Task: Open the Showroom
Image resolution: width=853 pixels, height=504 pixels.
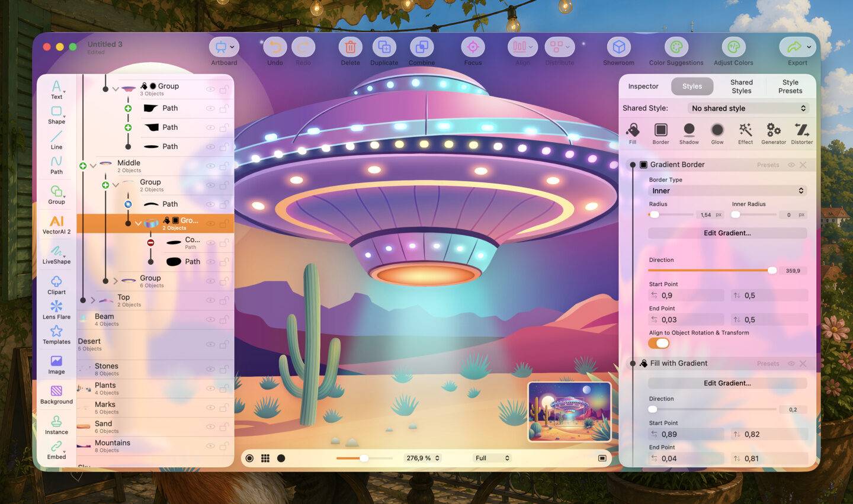Action: tap(618, 47)
